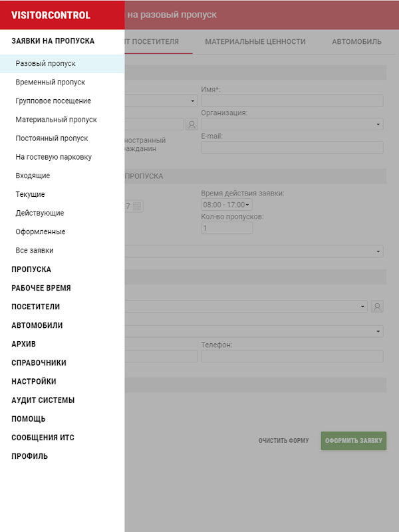Open Групповое посещение menu item
This screenshot has height=532, width=399.
coord(53,101)
